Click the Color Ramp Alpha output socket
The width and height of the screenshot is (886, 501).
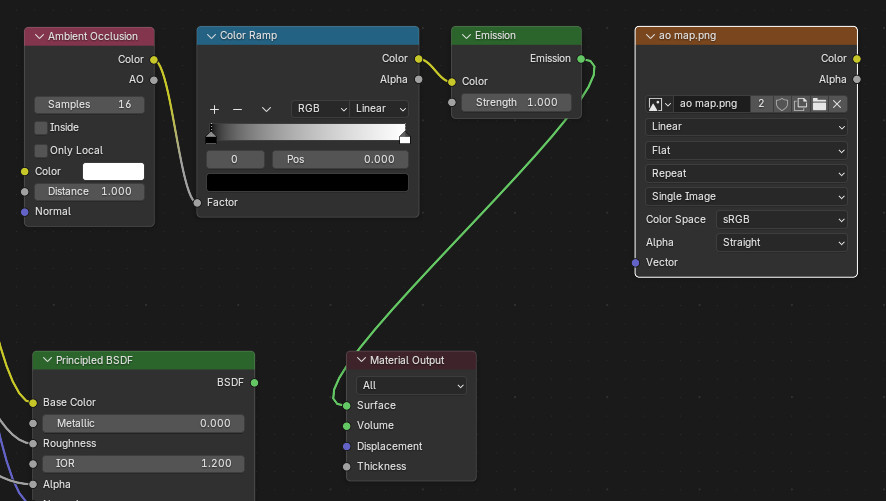coord(419,80)
